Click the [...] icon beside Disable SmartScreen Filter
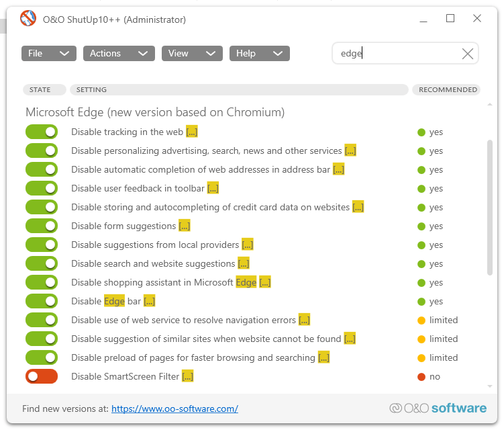504x430 pixels. tap(188, 376)
